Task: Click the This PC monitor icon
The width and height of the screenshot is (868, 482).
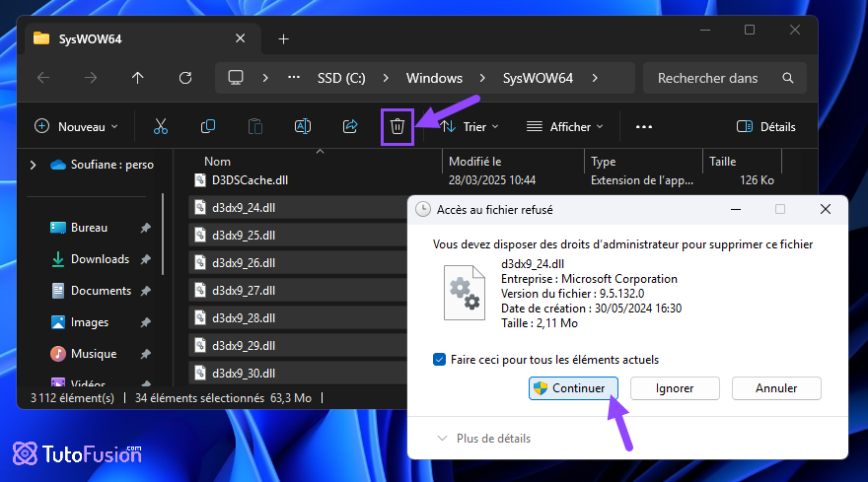Action: (x=236, y=78)
